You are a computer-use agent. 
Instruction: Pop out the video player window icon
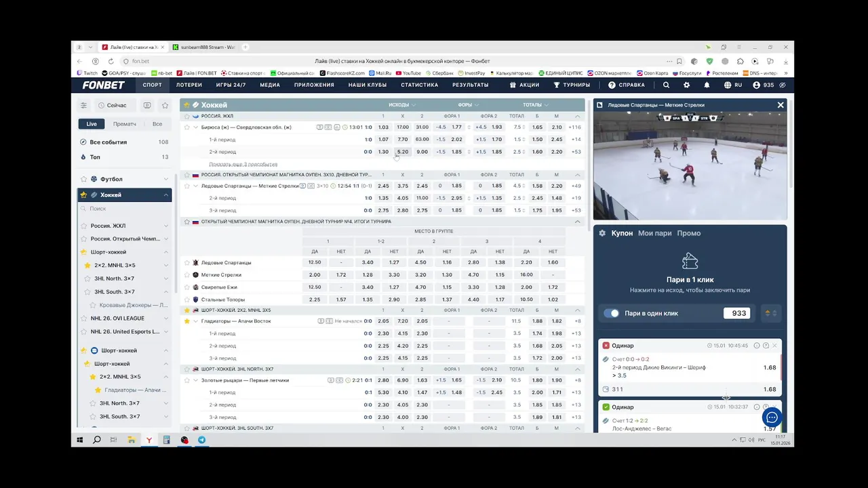click(599, 105)
